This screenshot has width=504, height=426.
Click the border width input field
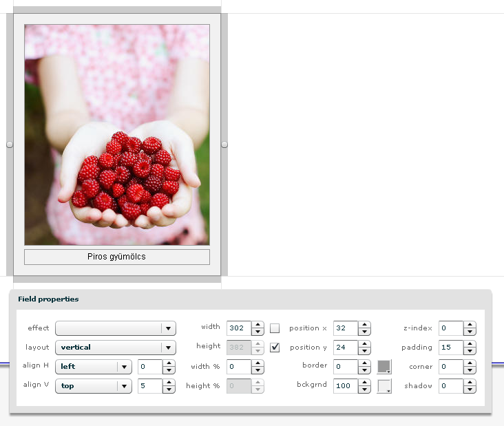coord(346,367)
